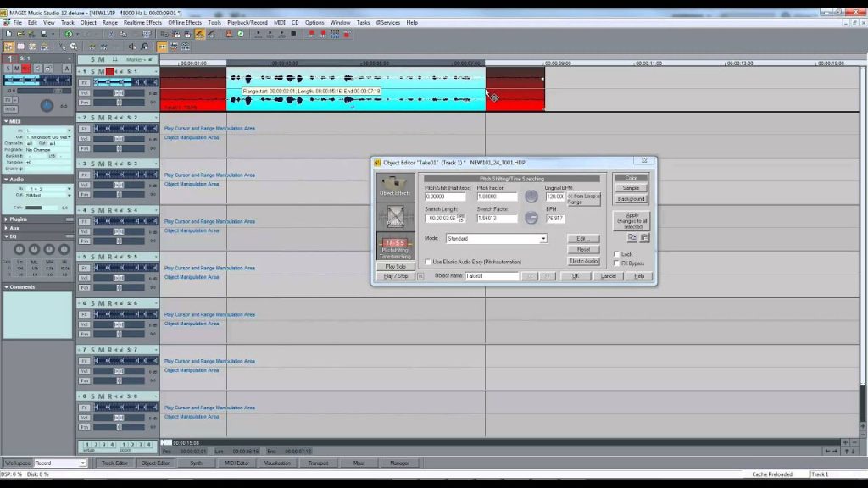
Task: Click the highlighted orange draw-mode icon
Action: tap(200, 34)
